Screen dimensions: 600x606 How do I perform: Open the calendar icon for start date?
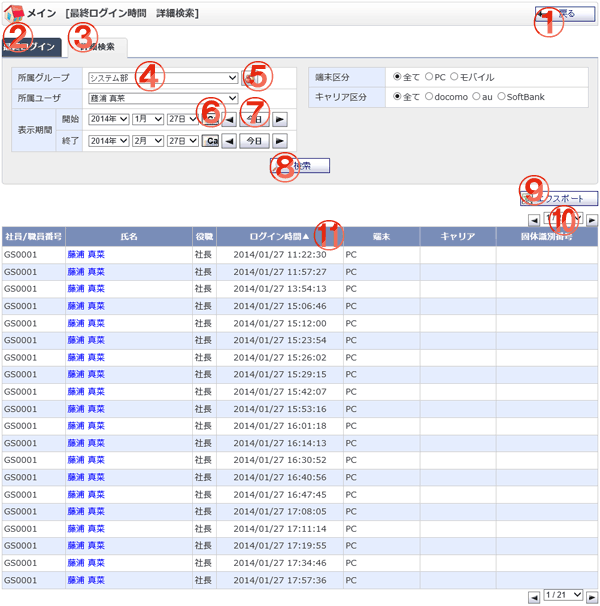[211, 119]
